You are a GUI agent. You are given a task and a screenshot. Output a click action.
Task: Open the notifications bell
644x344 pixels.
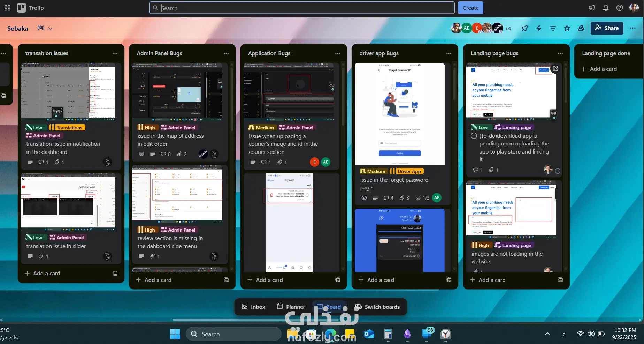click(606, 8)
